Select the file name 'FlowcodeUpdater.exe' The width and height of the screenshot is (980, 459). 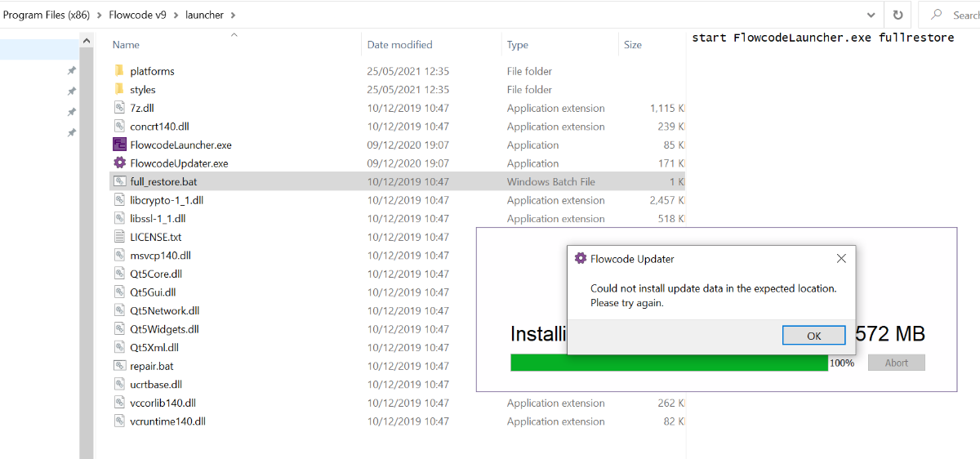pyautogui.click(x=179, y=163)
